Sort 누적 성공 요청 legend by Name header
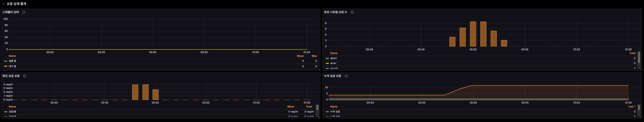The width and height of the screenshot is (644, 122). coord(334,107)
